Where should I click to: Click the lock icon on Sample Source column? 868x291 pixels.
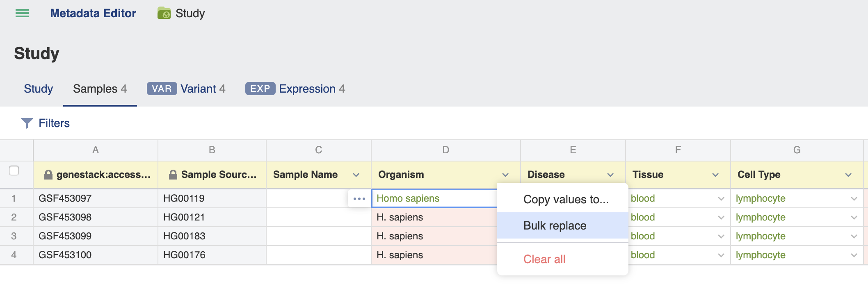point(173,175)
